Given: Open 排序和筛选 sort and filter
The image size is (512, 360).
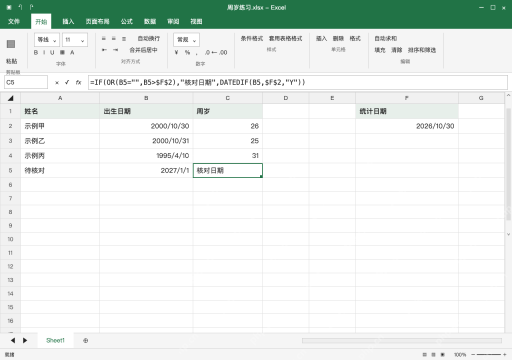Looking at the screenshot, I should point(422,50).
